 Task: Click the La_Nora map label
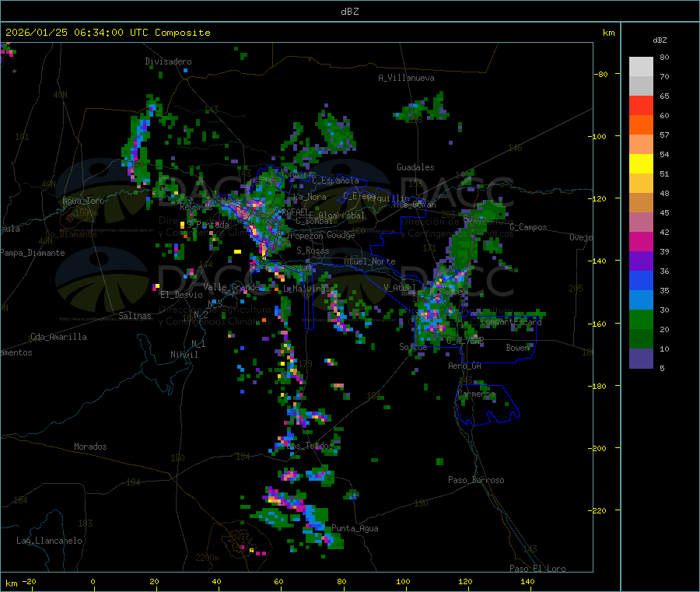tap(310, 197)
